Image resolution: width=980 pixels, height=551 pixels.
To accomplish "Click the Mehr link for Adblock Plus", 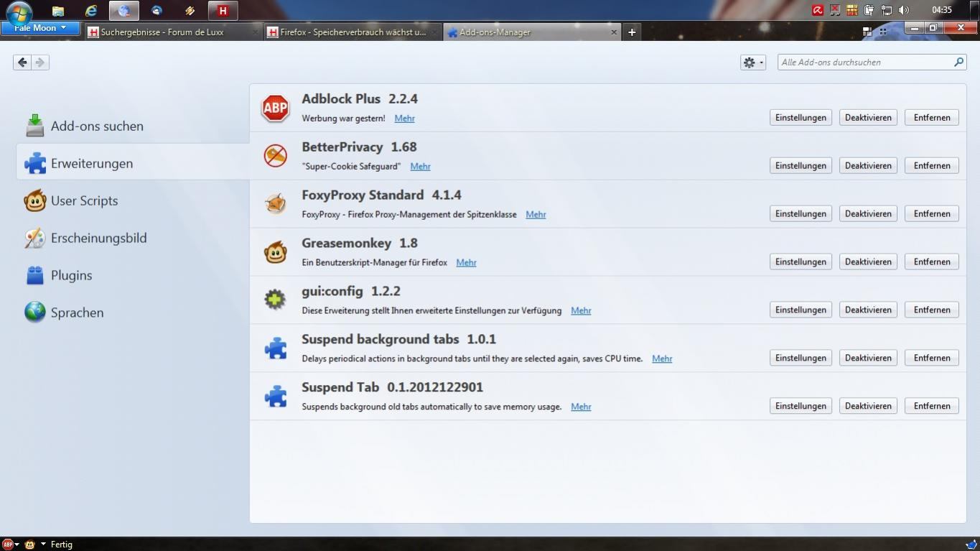I will (404, 119).
